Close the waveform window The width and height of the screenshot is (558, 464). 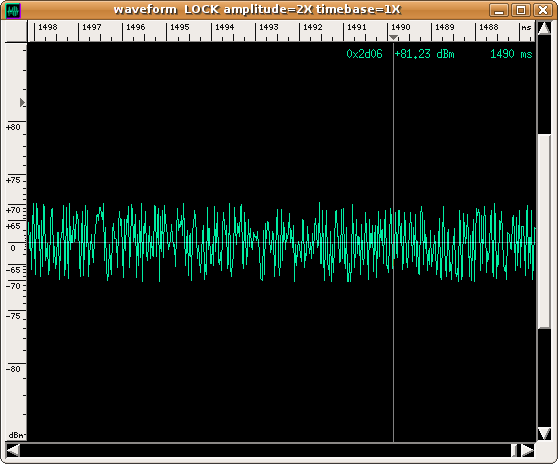point(542,10)
